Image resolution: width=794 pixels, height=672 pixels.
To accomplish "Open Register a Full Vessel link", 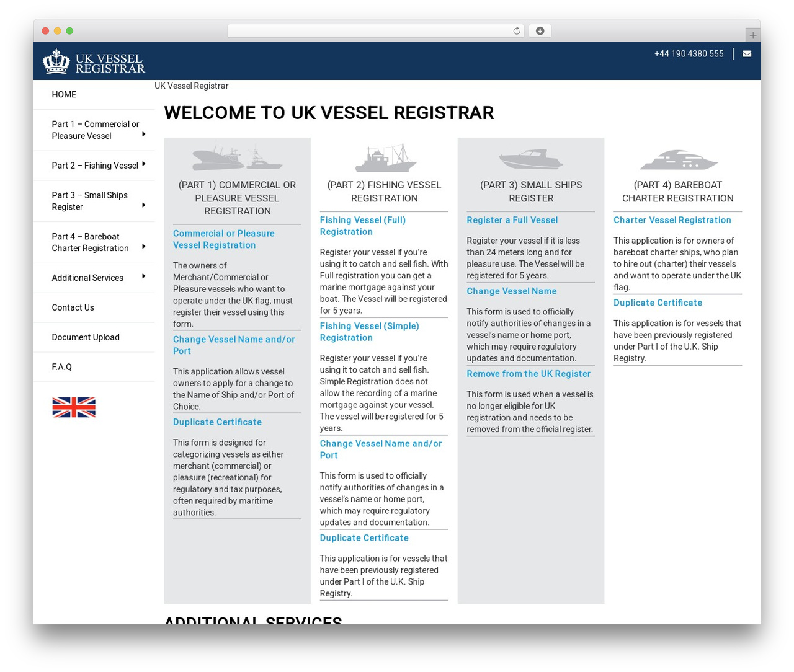I will 512,220.
